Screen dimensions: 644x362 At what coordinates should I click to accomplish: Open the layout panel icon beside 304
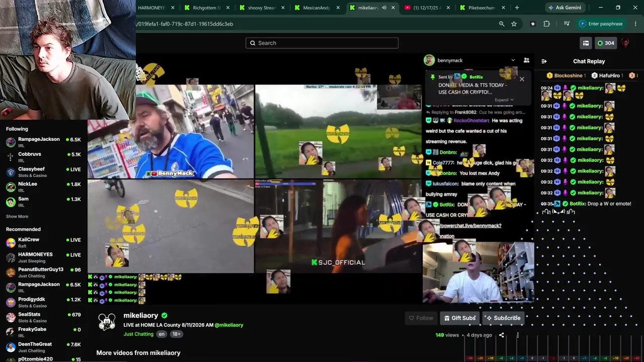586,43
